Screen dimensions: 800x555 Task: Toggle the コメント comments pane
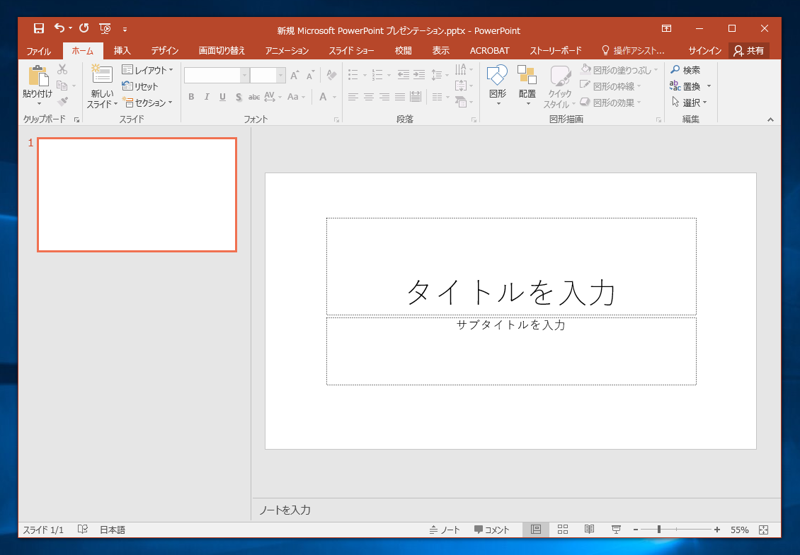tap(492, 530)
